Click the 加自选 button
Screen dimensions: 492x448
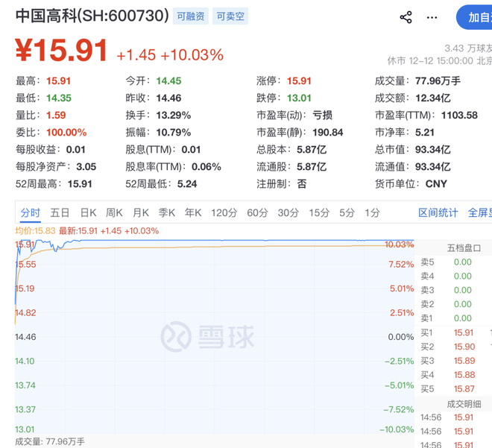(x=475, y=17)
